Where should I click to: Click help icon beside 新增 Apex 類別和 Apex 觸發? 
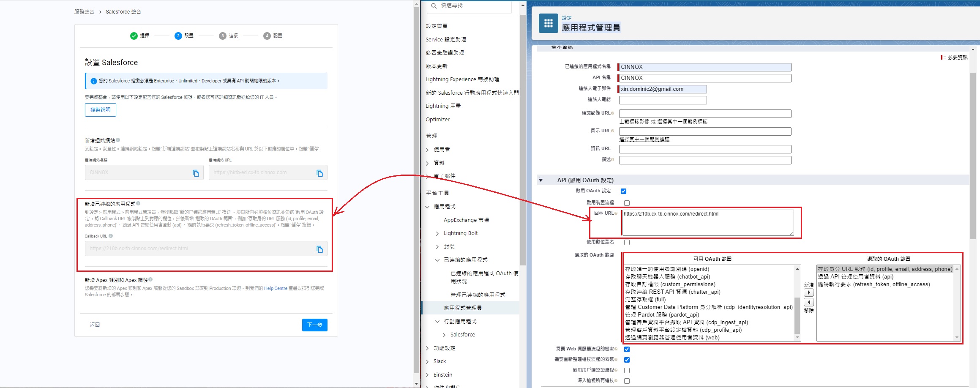(x=150, y=279)
